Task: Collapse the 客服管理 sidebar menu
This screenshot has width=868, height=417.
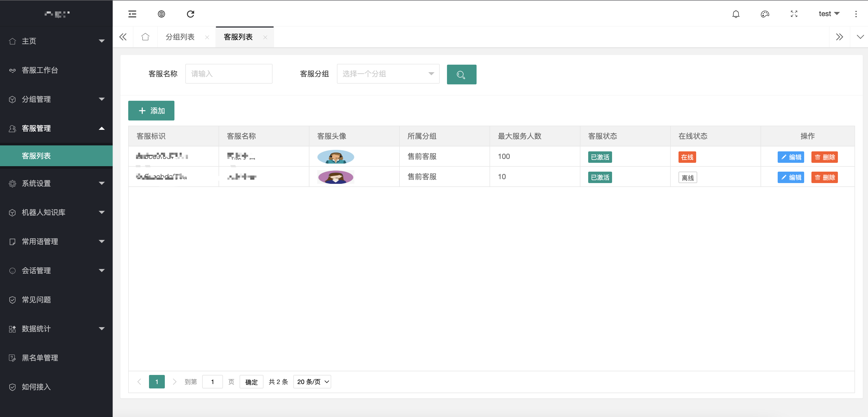Action: pos(56,129)
